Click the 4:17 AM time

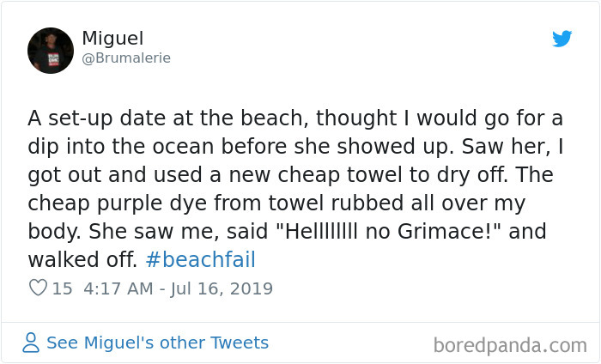118,288
